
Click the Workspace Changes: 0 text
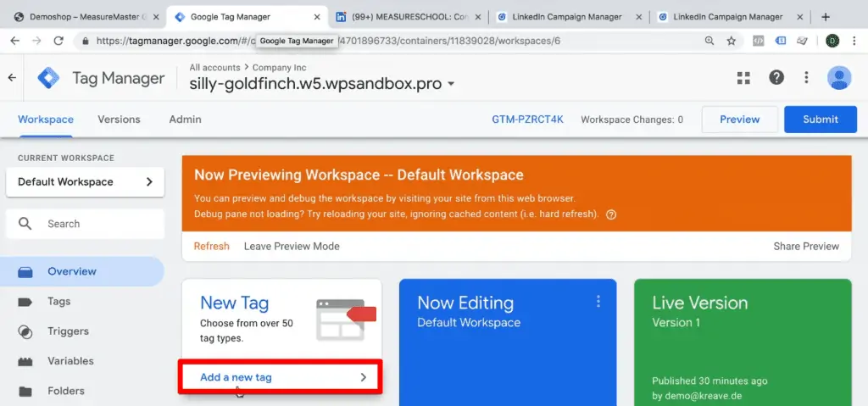632,119
